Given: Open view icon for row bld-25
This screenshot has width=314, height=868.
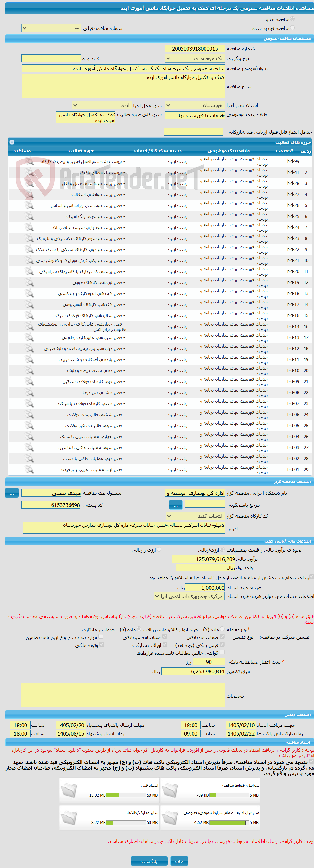Looking at the screenshot, I should [29, 216].
